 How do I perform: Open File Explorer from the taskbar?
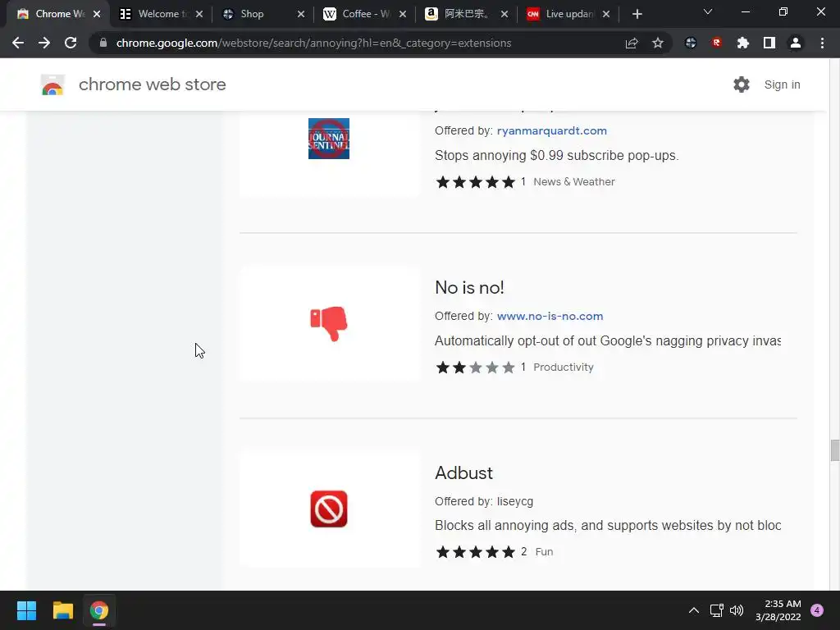62,610
